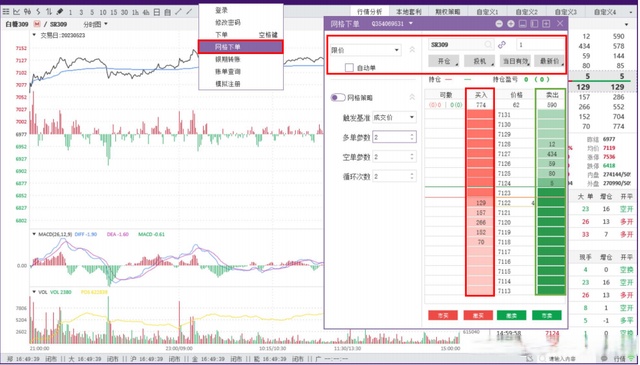The image size is (640, 365).
Task: Click the search magnifier in SR309 field
Action: [x=488, y=44]
